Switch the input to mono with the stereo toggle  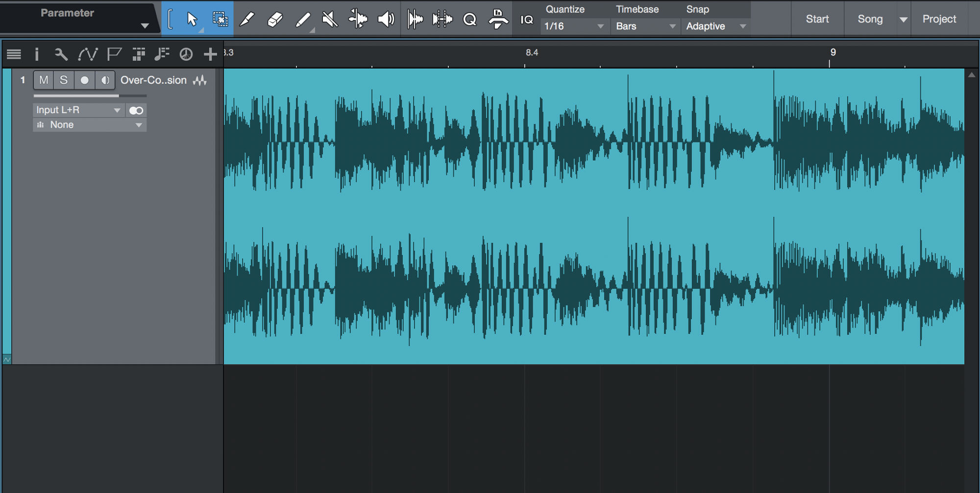pos(136,110)
